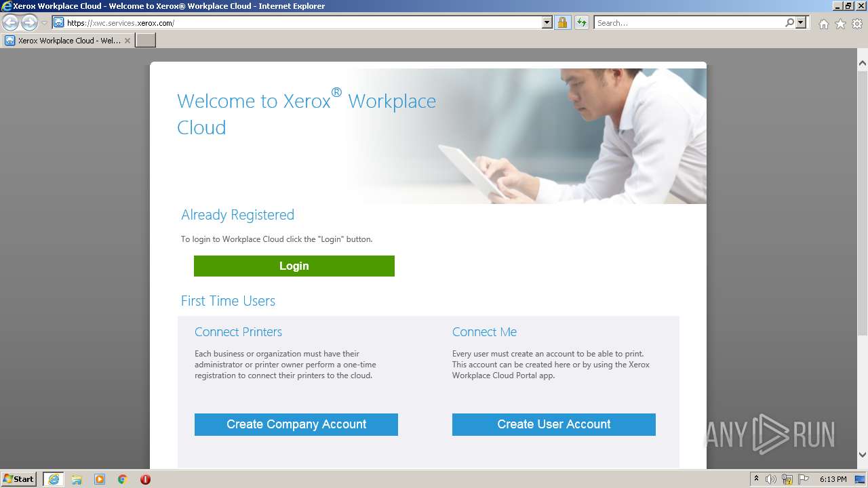Click the 'To login to Workplace Cloud' instruction text
868x488 pixels.
(277, 239)
